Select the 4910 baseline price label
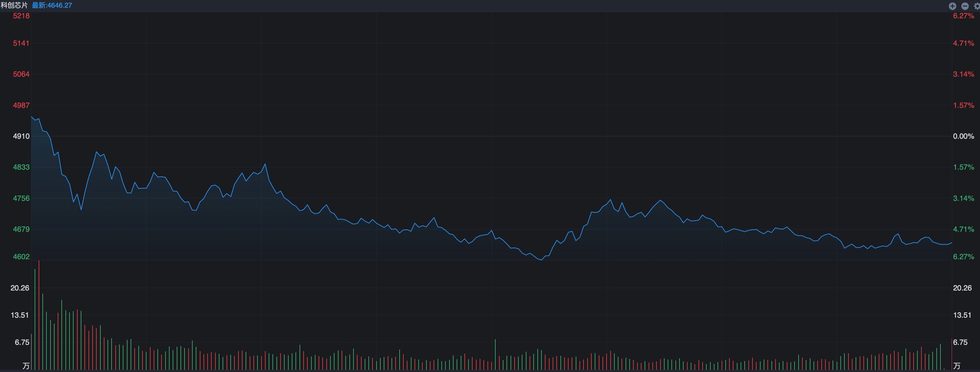980x372 pixels. (x=21, y=136)
